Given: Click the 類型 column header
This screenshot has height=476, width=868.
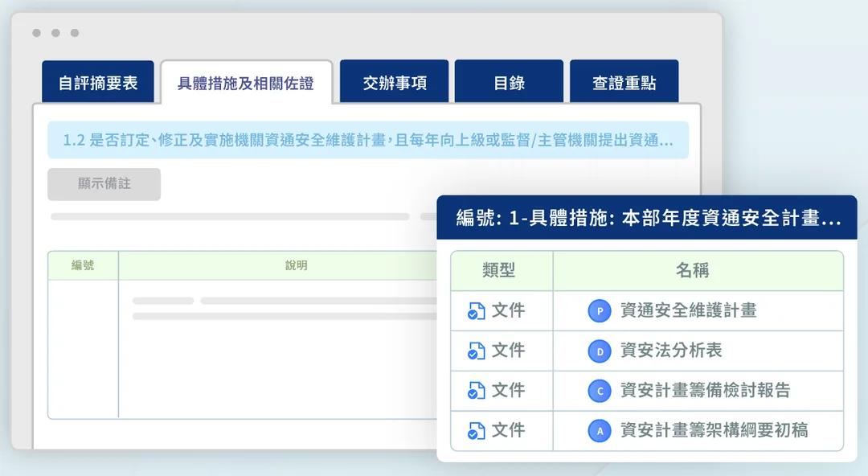Looking at the screenshot, I should pyautogui.click(x=499, y=270).
